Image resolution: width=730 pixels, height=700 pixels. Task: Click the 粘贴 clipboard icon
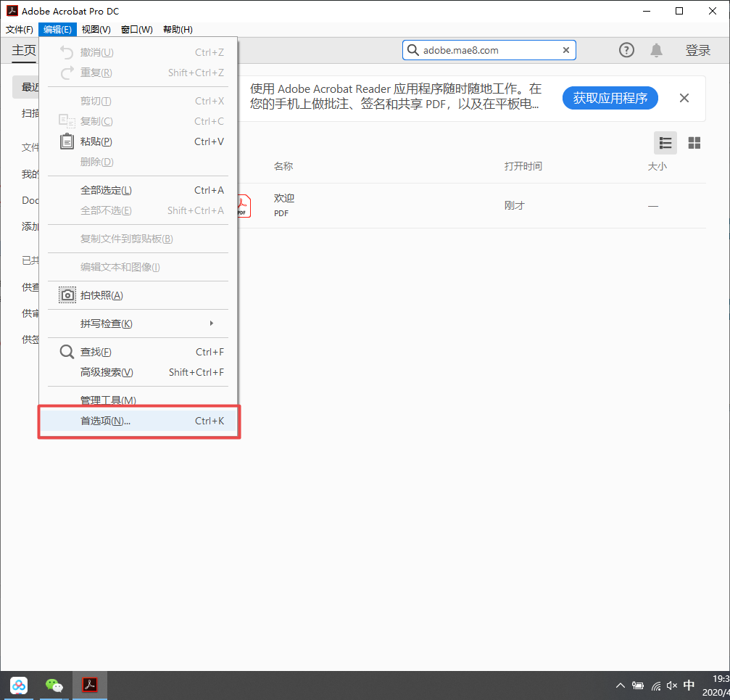pyautogui.click(x=67, y=141)
